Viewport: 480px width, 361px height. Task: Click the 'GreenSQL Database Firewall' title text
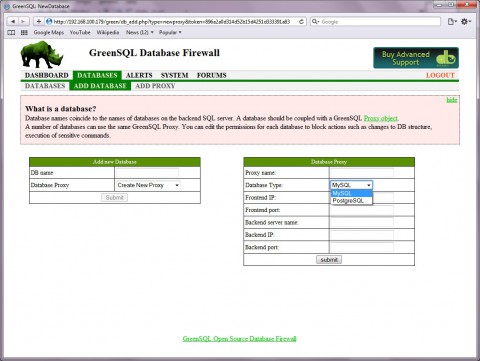pos(154,53)
